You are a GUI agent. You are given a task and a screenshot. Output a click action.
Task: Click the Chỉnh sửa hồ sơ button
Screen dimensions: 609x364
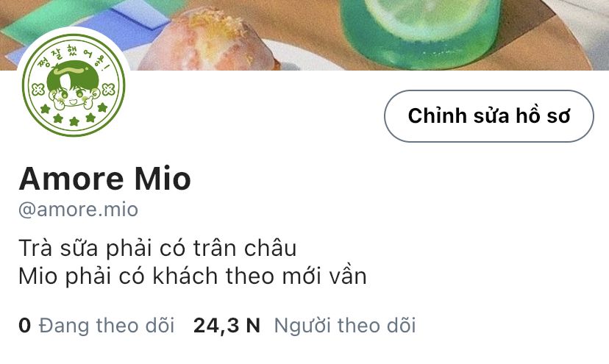[x=489, y=116]
